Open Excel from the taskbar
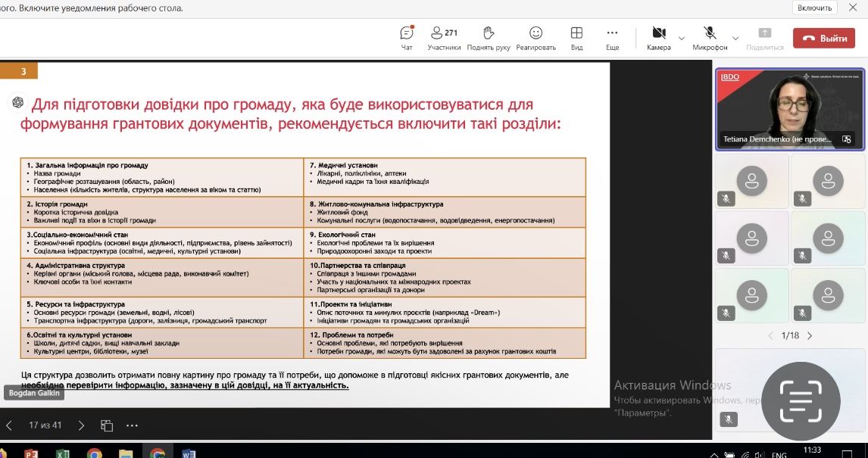This screenshot has height=458, width=868. (63, 453)
